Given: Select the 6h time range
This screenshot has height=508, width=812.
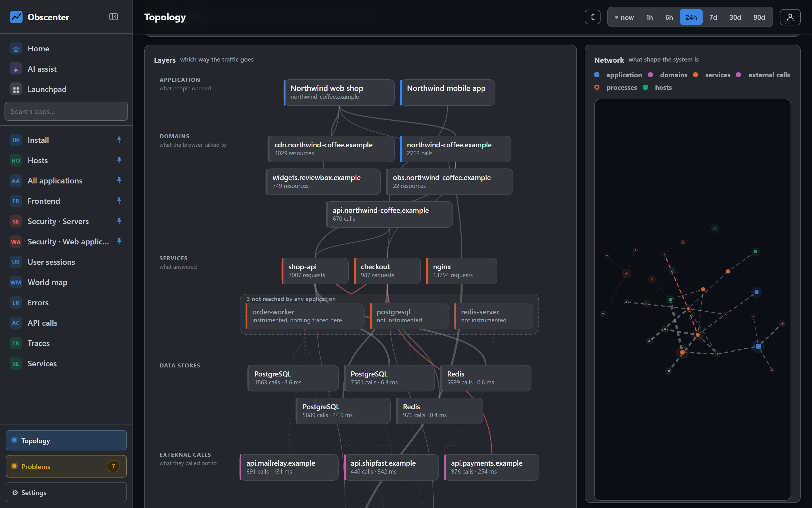Looking at the screenshot, I should point(669,17).
